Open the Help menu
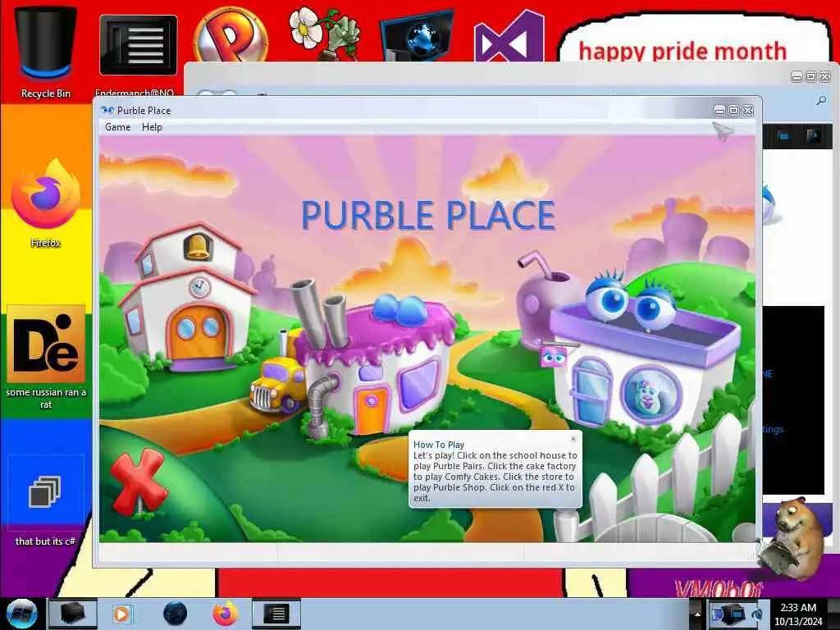Image resolution: width=840 pixels, height=630 pixels. pos(152,127)
